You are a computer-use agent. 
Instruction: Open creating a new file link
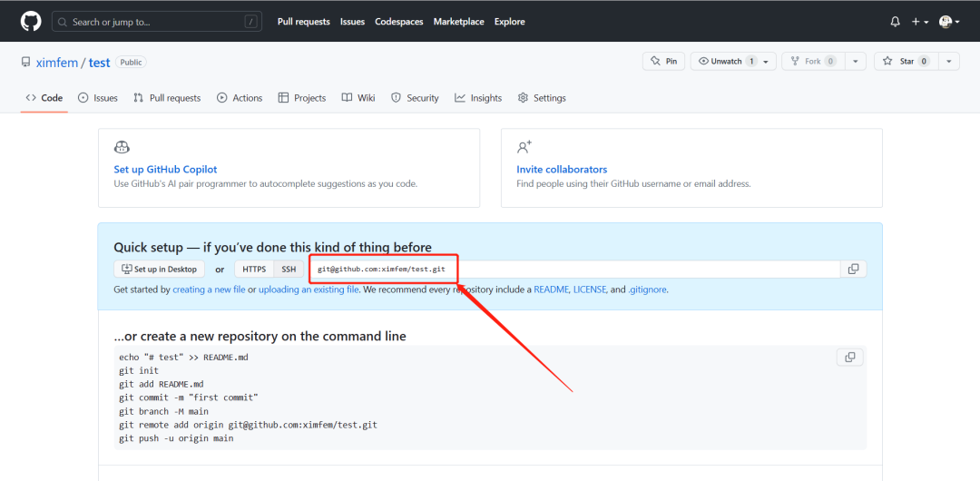coord(209,290)
